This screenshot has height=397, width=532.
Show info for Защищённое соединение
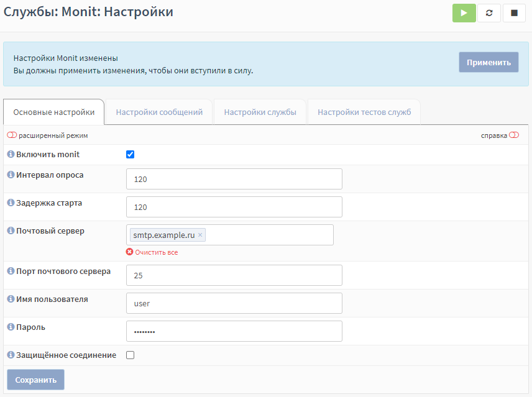coord(11,355)
